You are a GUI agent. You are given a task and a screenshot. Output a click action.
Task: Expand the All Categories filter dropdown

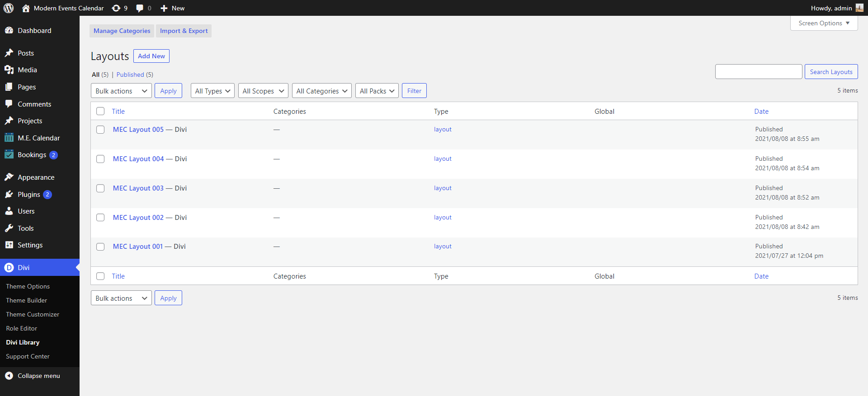coord(321,91)
